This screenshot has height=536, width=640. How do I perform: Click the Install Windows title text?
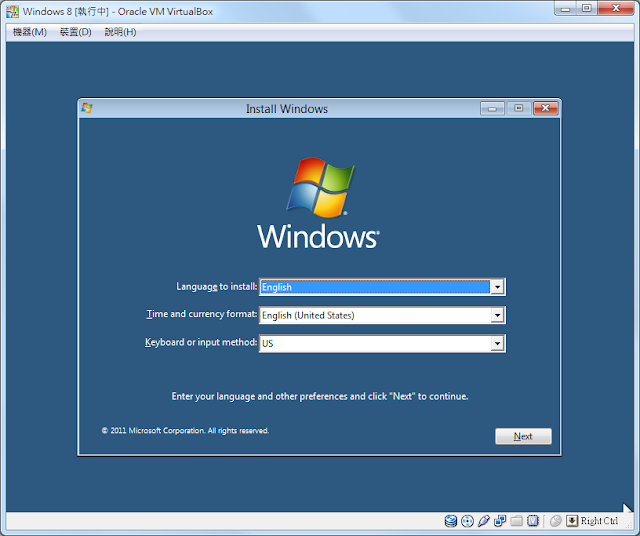tap(287, 109)
